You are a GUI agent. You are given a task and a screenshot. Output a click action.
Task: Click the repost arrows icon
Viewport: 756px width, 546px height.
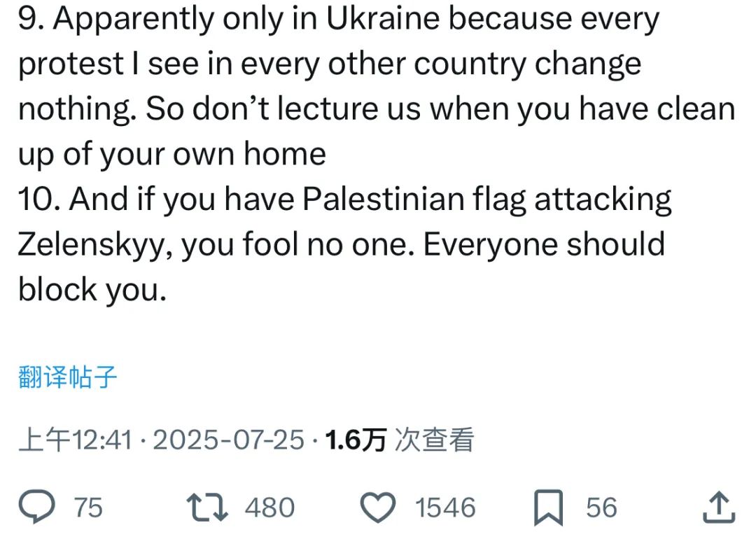click(206, 507)
